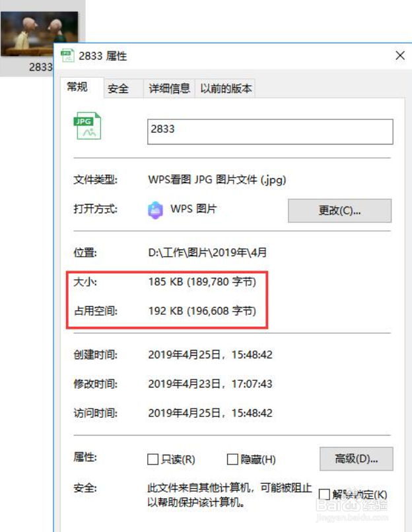This screenshot has height=532, width=412.
Task: Switch to the 以前的版本 tab
Action: click(x=226, y=89)
